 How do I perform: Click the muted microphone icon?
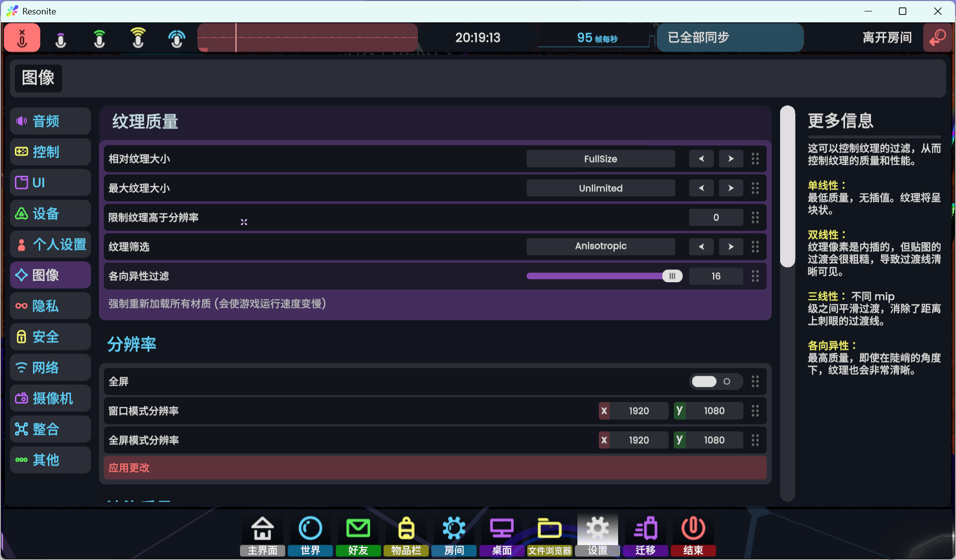[x=22, y=38]
